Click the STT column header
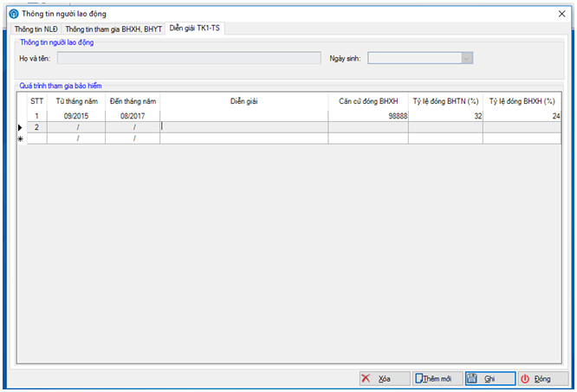 click(36, 101)
